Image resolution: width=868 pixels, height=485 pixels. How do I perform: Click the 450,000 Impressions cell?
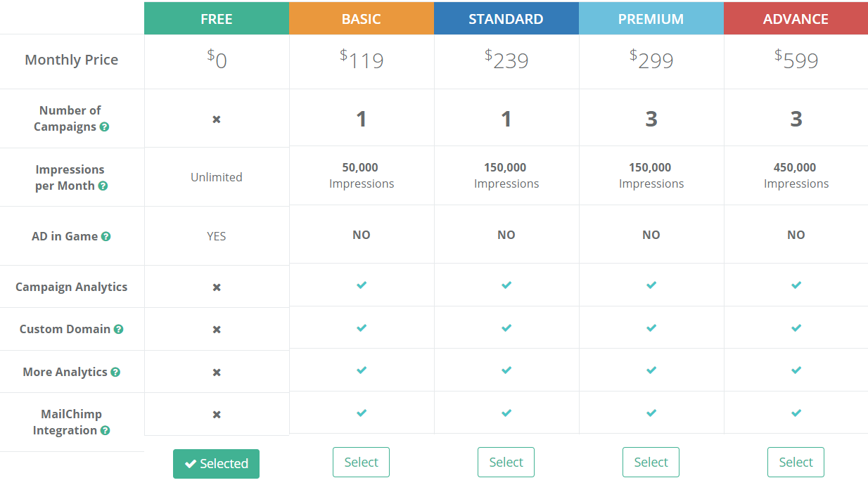(796, 176)
